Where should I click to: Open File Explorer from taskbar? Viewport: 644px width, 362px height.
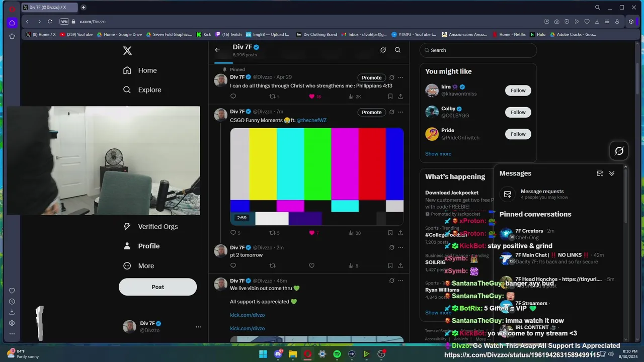click(x=293, y=354)
